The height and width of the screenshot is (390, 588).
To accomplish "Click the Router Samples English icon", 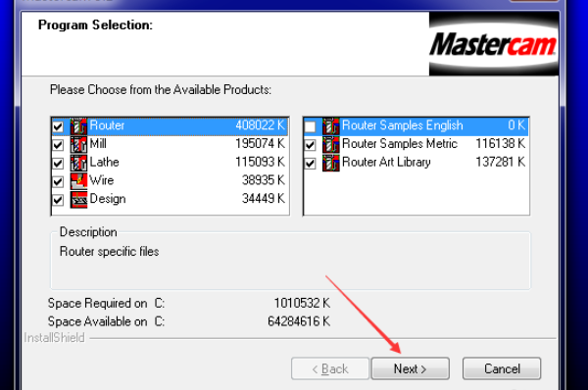I will tap(331, 126).
